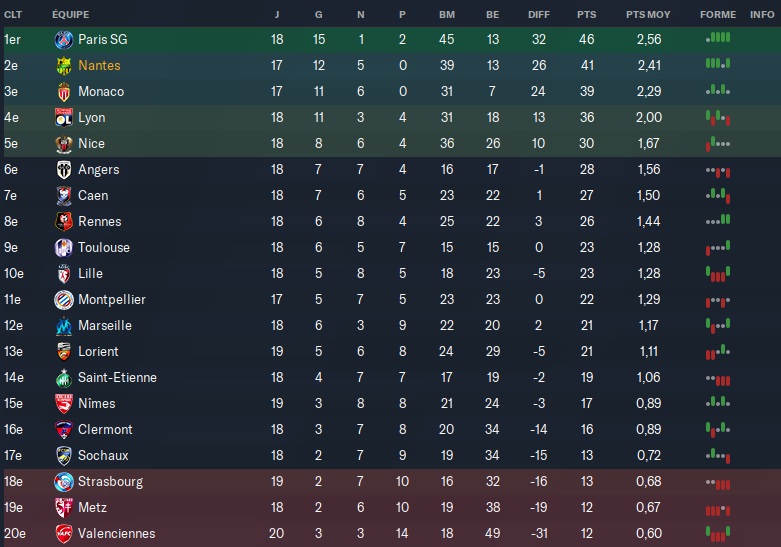Select the Strasbourg club logo

pos(64,482)
